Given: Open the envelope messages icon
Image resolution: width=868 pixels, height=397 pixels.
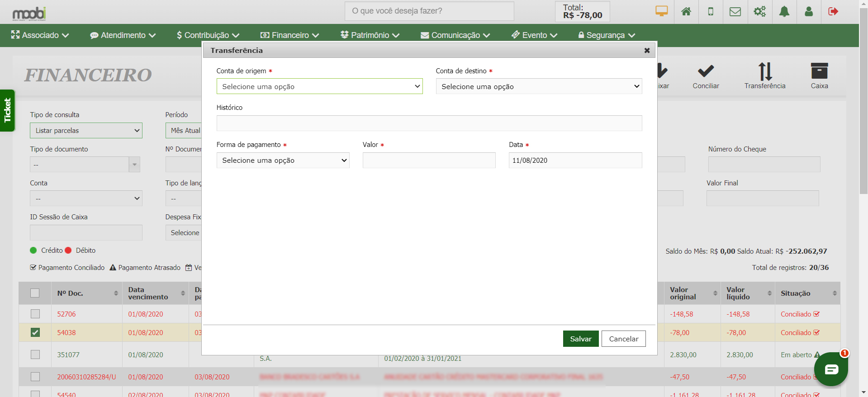Looking at the screenshot, I should click(735, 11).
